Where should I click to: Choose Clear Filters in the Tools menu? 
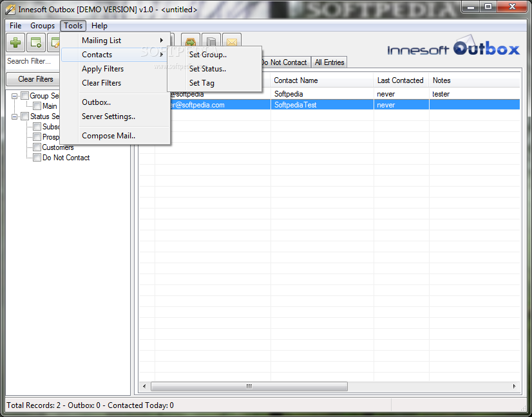(x=115, y=83)
